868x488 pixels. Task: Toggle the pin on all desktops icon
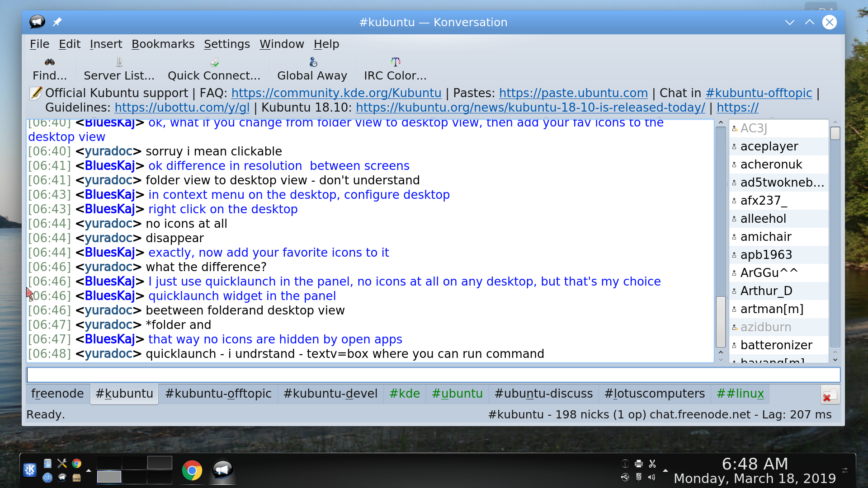(57, 22)
